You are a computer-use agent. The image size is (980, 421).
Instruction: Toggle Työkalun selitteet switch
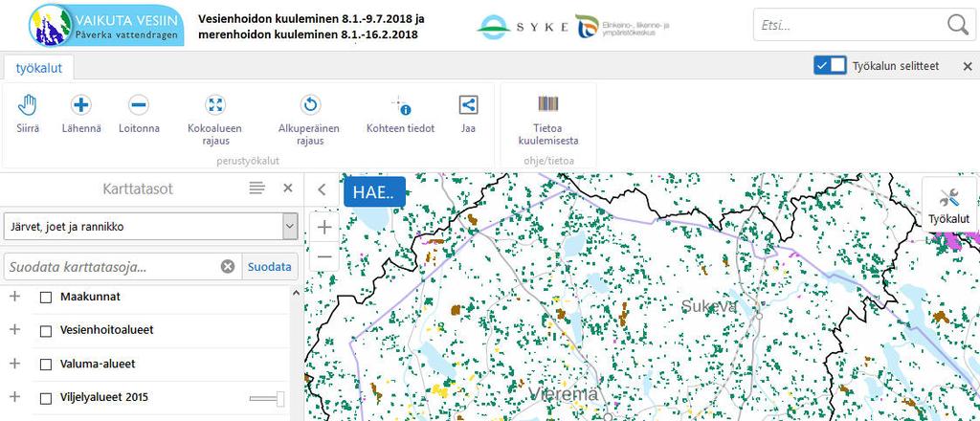coord(830,66)
